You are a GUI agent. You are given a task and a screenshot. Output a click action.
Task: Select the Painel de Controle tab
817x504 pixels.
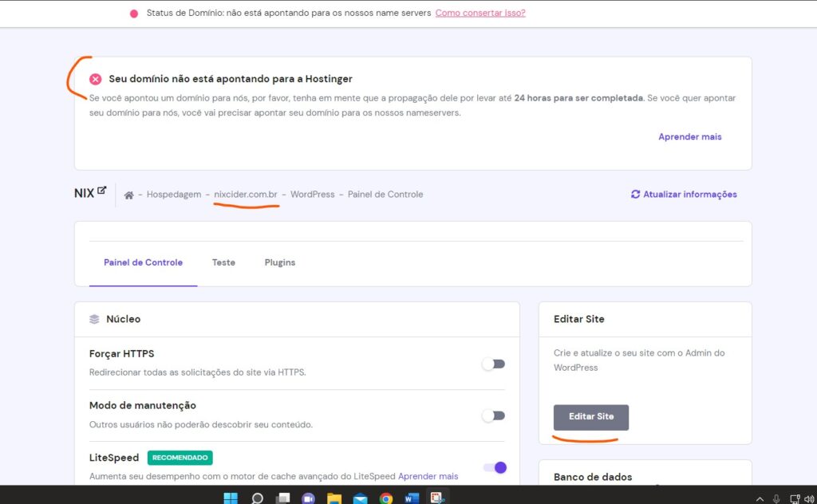pyautogui.click(x=143, y=262)
